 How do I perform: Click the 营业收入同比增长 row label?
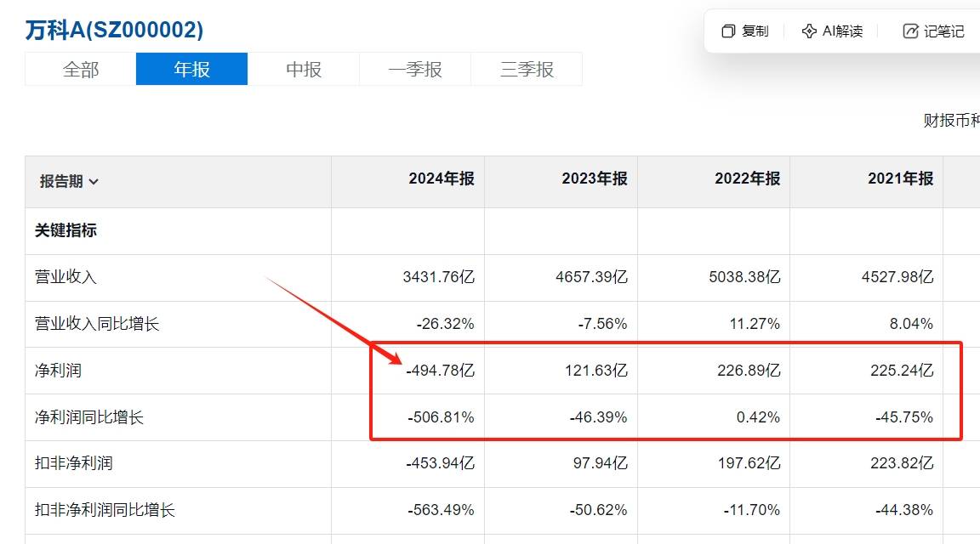(97, 324)
